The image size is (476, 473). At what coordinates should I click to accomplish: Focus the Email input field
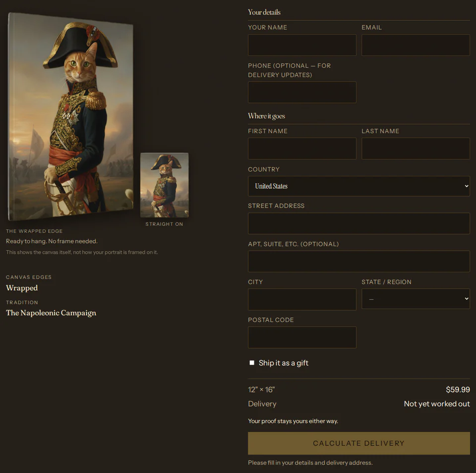coord(416,45)
